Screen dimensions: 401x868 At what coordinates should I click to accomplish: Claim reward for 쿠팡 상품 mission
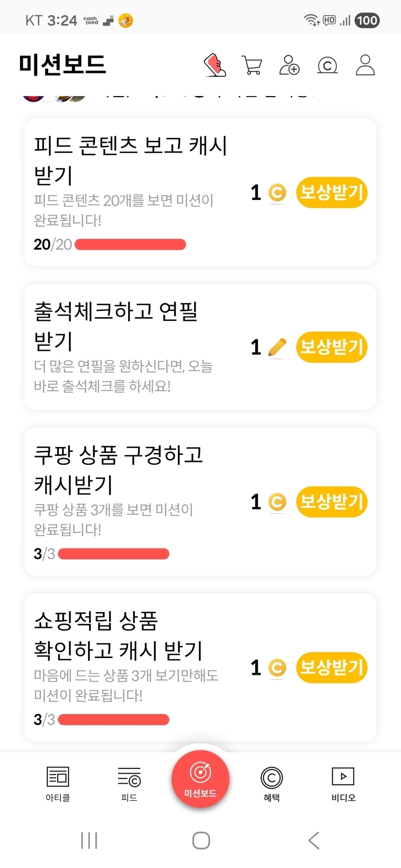pos(331,502)
